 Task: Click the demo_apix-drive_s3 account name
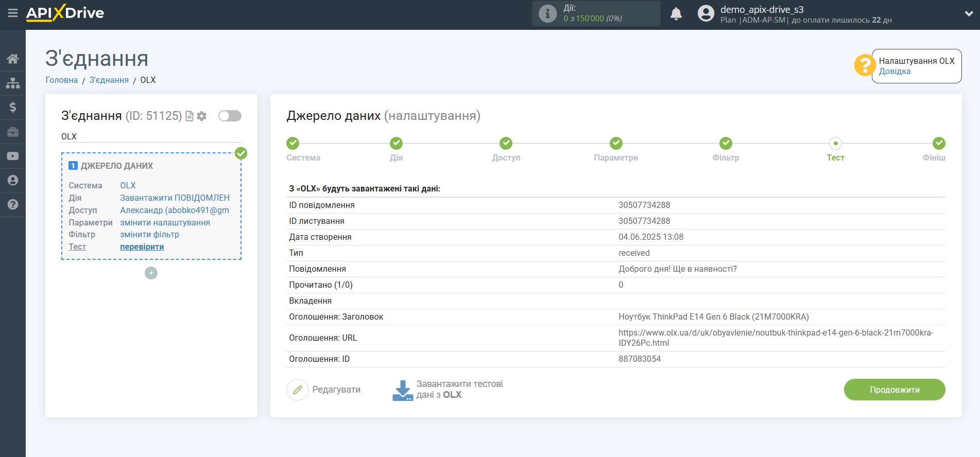coord(762,10)
